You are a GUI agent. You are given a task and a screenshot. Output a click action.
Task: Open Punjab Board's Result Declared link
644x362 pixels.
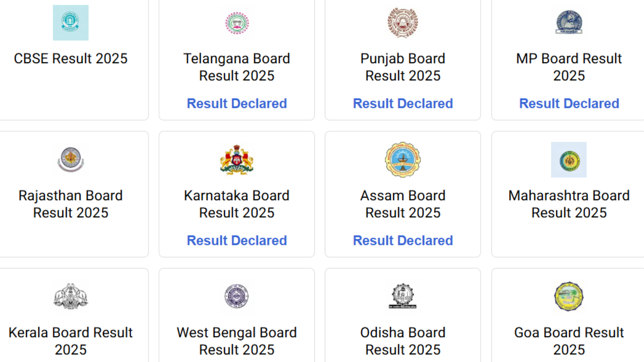tap(402, 103)
